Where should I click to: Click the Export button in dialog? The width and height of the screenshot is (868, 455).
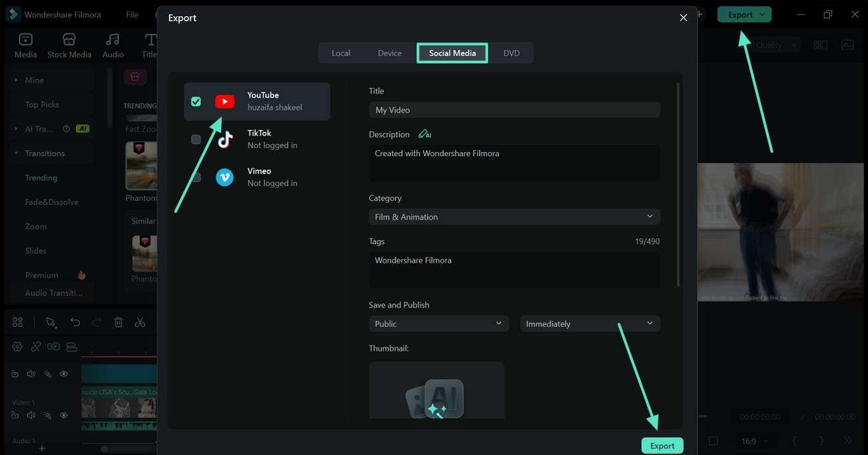click(x=662, y=446)
